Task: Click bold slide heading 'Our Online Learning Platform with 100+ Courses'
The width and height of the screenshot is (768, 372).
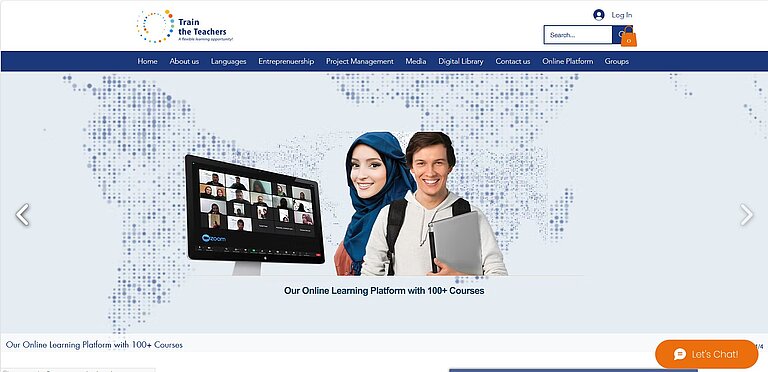Action: 384,291
